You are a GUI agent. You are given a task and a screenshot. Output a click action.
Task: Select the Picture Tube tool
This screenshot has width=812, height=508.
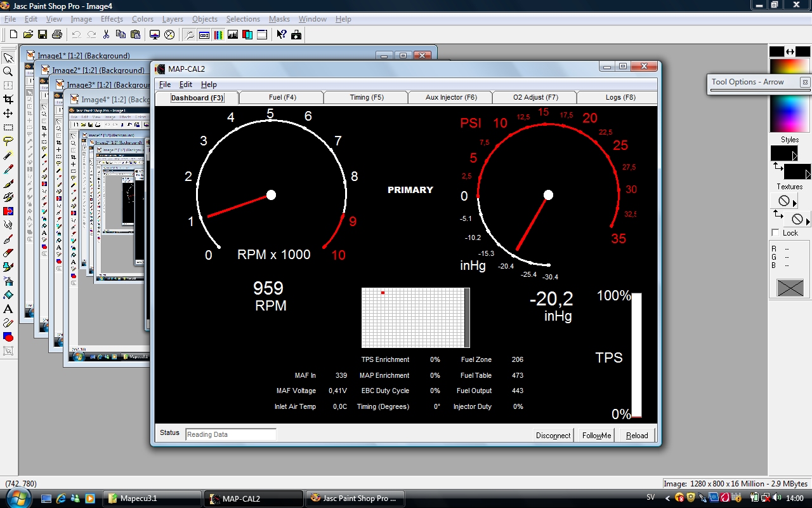[8, 267]
